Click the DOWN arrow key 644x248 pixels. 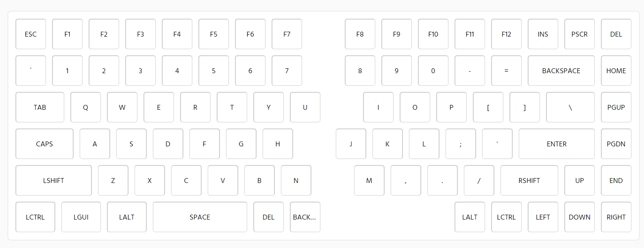point(579,217)
